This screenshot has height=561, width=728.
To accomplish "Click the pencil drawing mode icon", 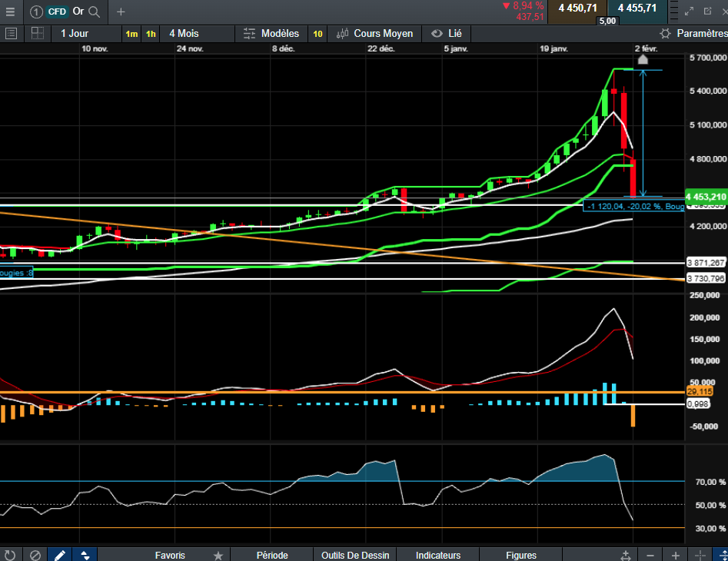I will point(59,555).
